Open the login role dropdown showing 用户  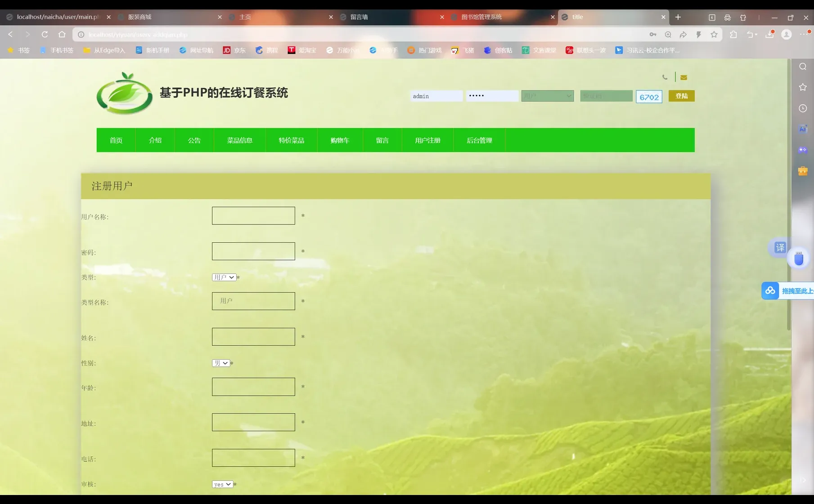click(547, 96)
